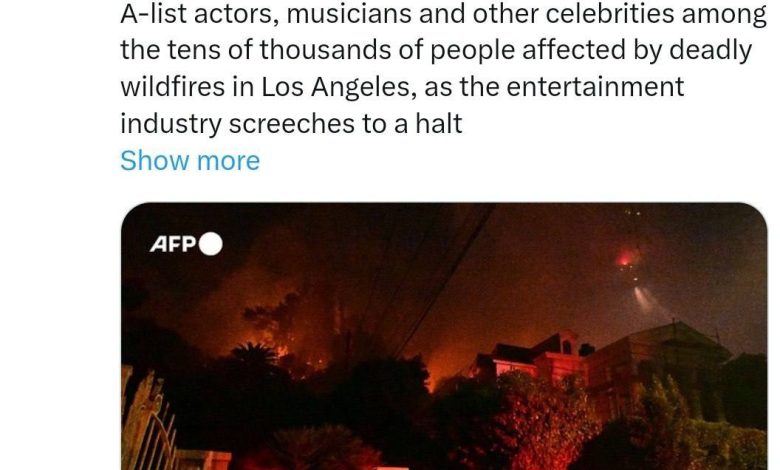Click "industry screeches to a halt" line
780x470 pixels.
(x=292, y=124)
